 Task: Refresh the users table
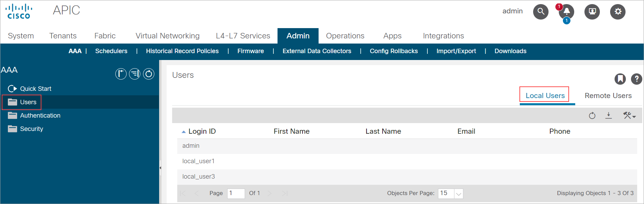click(592, 116)
